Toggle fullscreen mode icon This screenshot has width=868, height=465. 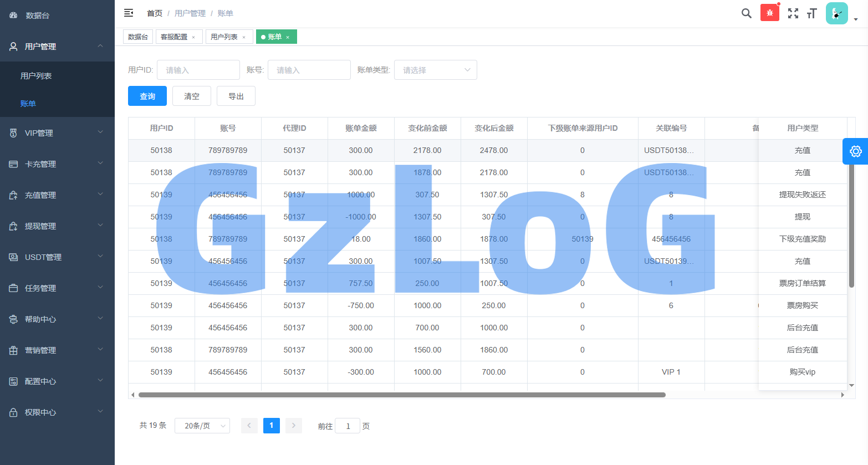pos(793,13)
